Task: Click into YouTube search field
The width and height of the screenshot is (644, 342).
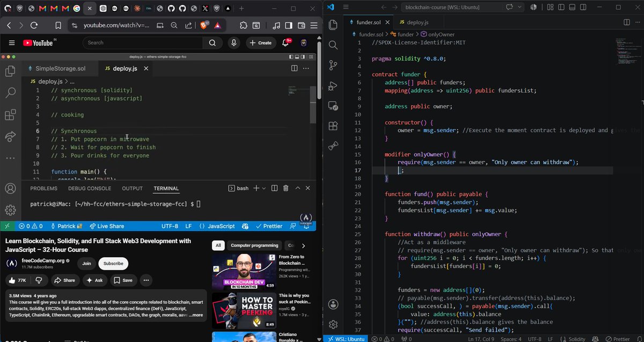Action: pos(142,43)
